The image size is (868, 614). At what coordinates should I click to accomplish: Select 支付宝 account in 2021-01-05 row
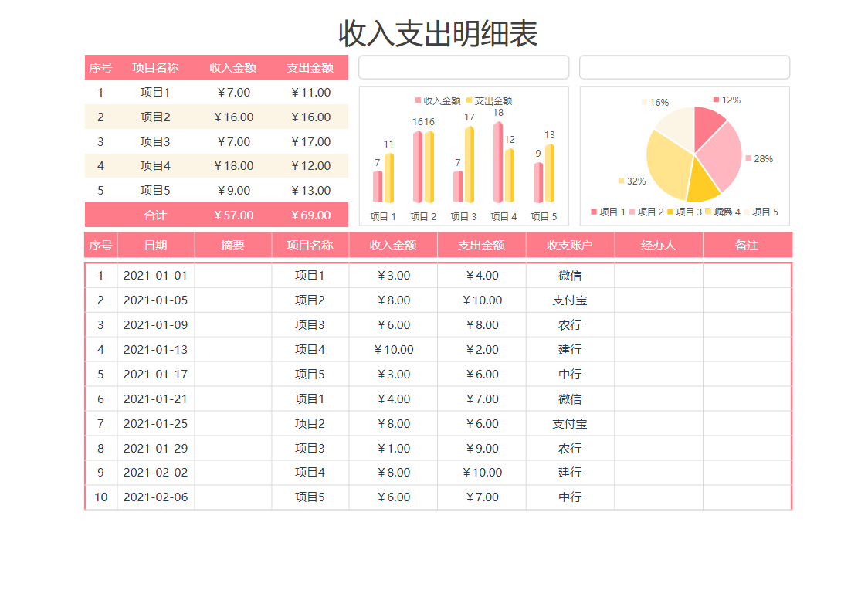[570, 300]
